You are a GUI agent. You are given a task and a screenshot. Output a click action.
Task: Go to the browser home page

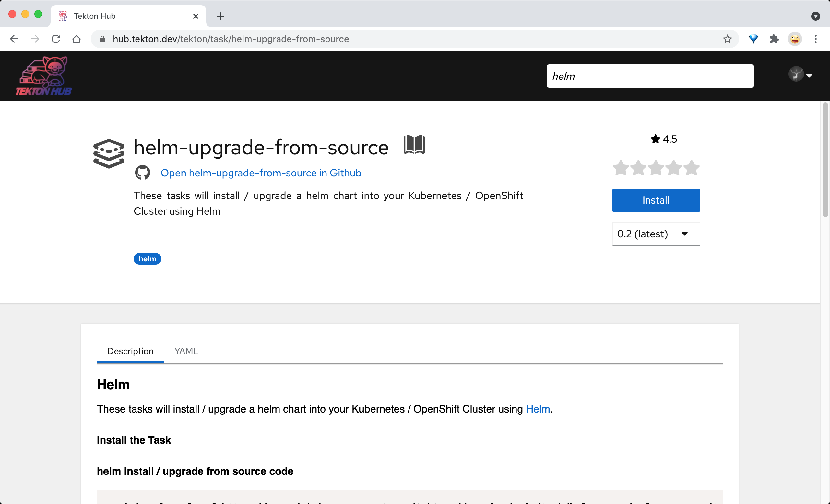[x=77, y=39]
